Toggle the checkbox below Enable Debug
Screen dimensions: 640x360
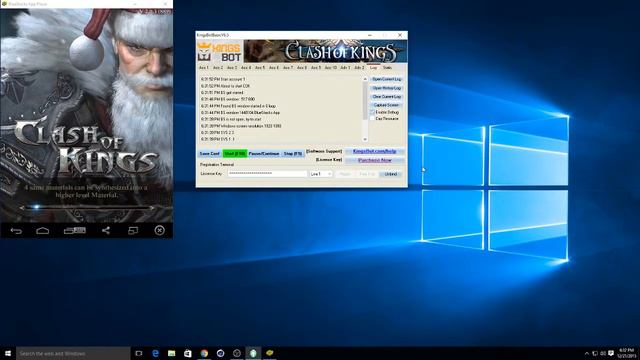[372, 118]
